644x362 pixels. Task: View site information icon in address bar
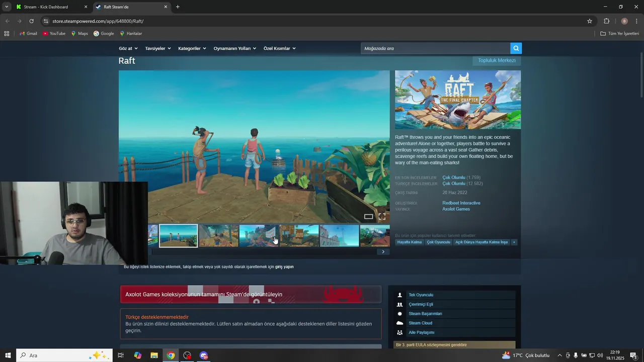pos(46,21)
